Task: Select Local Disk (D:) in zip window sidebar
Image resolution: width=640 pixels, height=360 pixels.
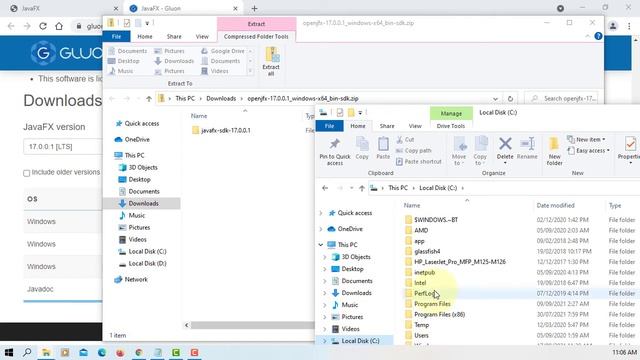Action: [142, 264]
